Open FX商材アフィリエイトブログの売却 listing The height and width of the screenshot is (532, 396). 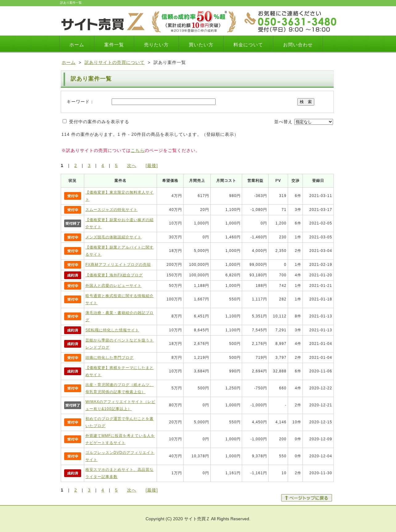[x=118, y=265]
